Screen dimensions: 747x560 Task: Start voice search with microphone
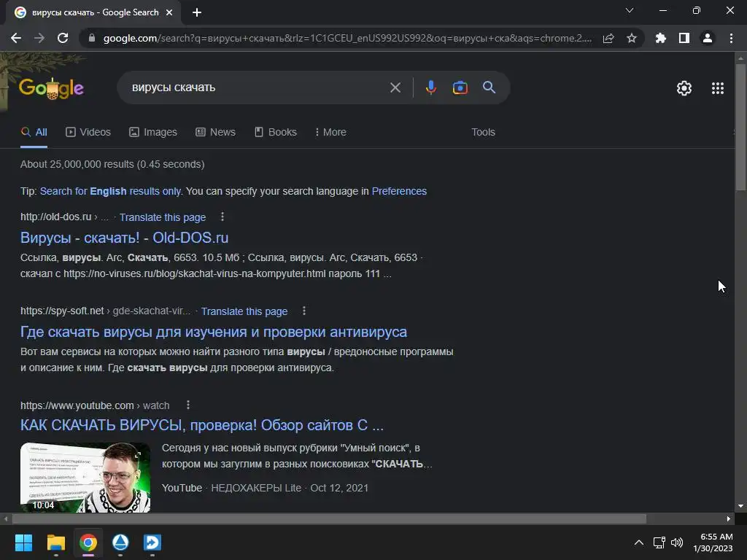point(430,87)
